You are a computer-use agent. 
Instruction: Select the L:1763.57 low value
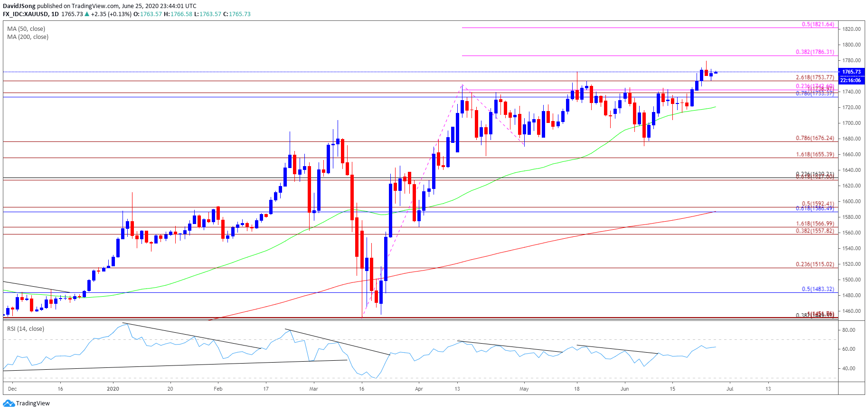tap(208, 14)
